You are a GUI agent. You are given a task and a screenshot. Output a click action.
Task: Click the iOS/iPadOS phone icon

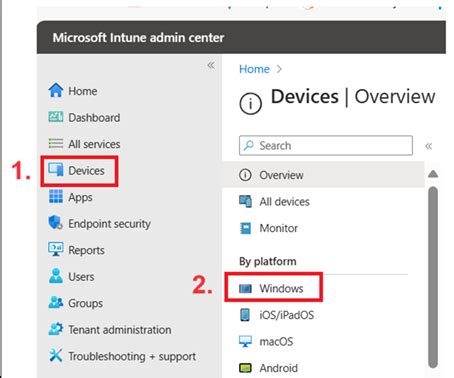(x=245, y=315)
